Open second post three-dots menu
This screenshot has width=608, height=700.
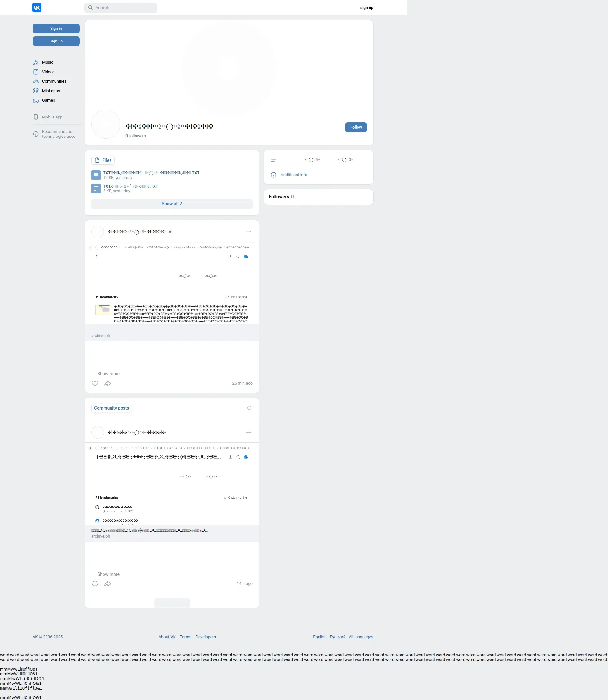click(x=249, y=433)
